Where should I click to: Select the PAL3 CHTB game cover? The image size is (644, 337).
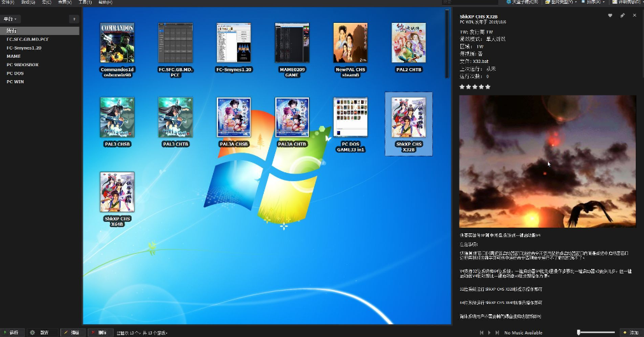click(x=175, y=118)
